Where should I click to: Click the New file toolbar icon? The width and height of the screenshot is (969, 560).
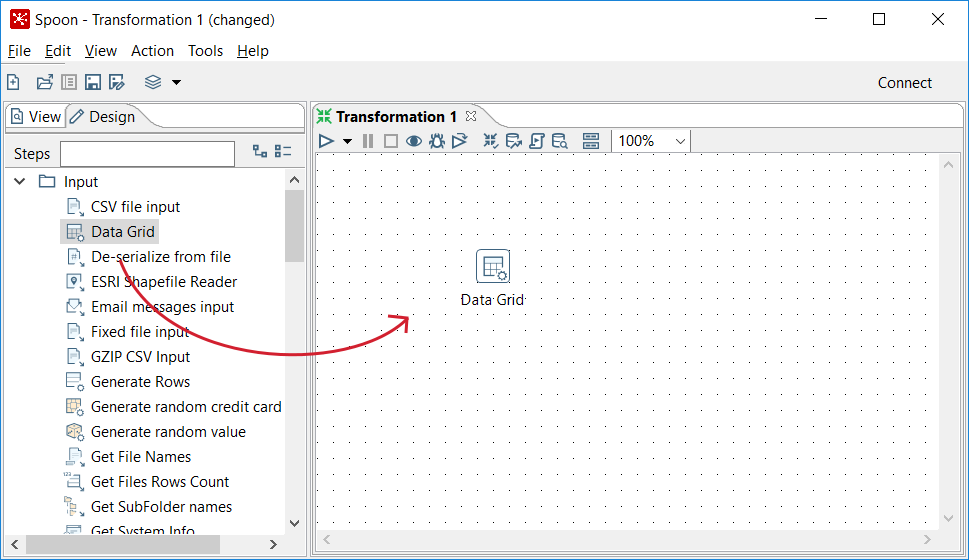point(14,82)
